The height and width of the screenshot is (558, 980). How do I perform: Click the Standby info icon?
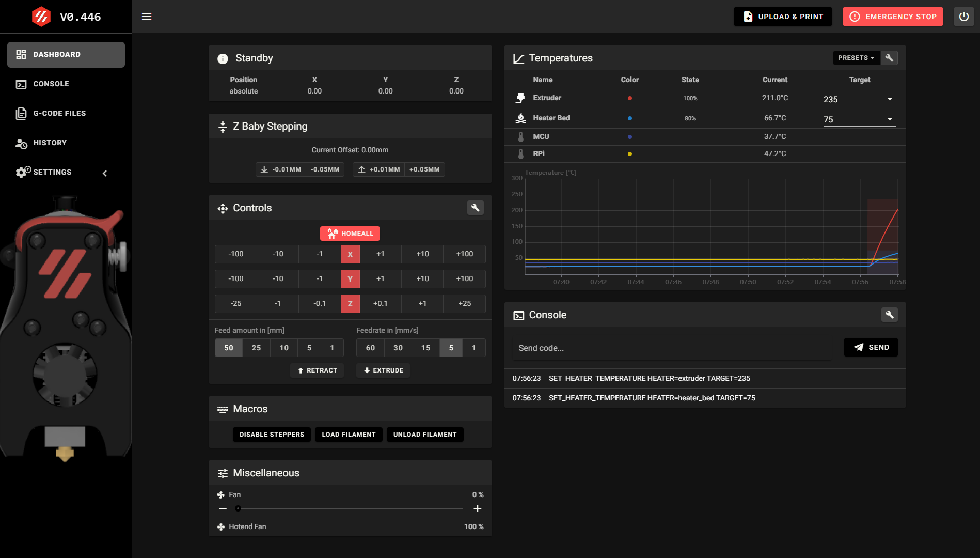click(x=223, y=58)
